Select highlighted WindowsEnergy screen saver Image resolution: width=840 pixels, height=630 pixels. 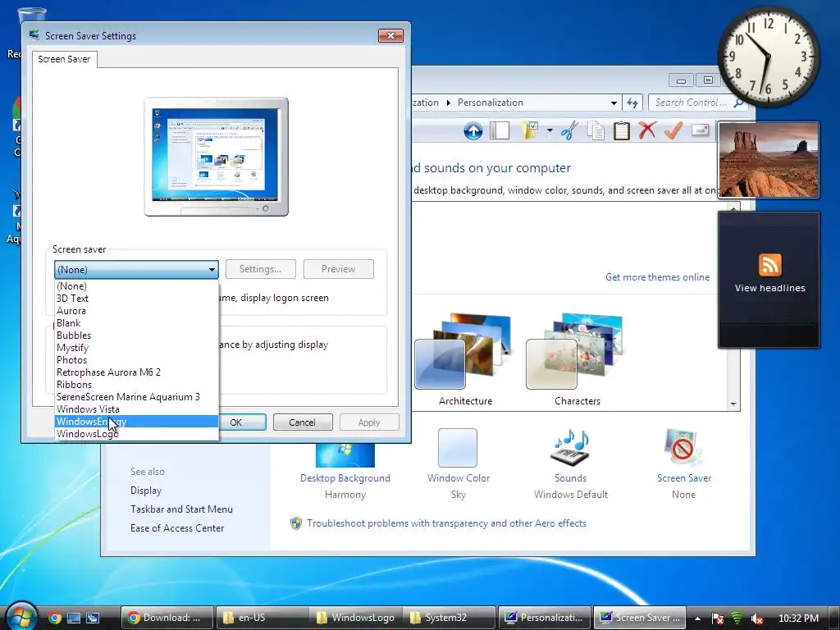pos(136,422)
